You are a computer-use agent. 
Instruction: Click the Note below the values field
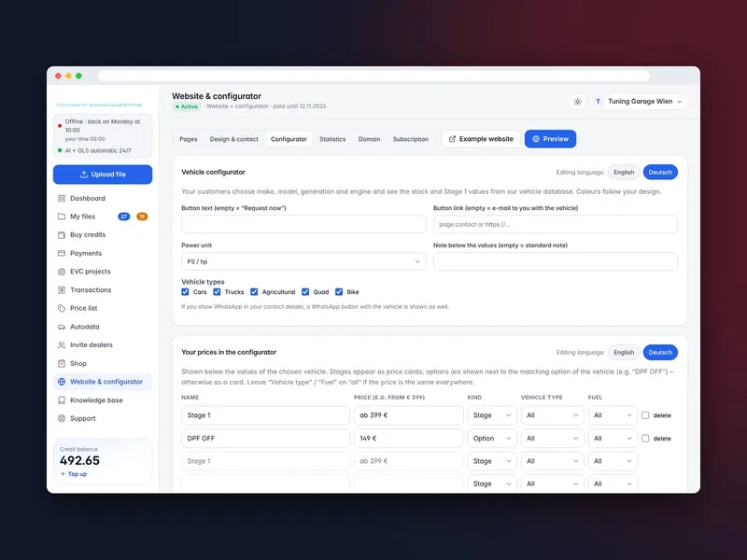coord(556,261)
